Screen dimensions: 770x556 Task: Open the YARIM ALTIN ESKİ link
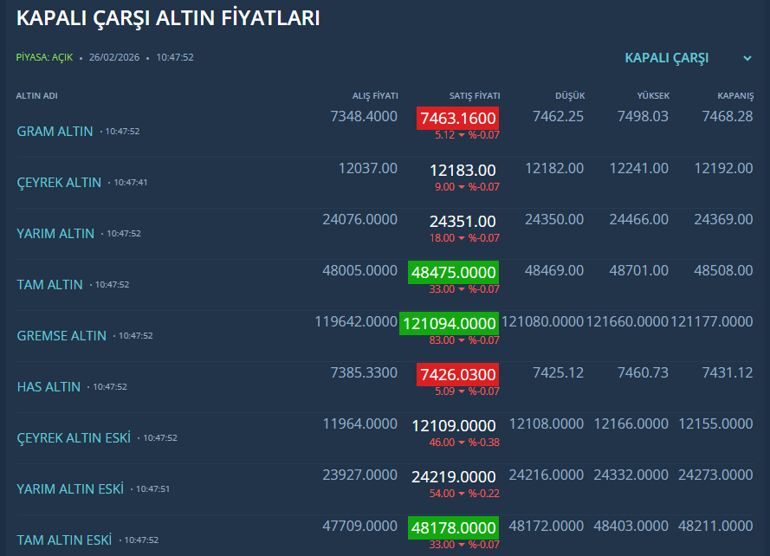point(70,489)
